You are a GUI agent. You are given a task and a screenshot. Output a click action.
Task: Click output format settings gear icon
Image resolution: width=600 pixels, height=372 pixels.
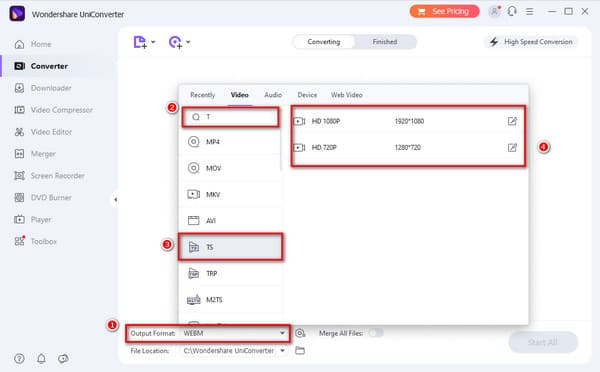tap(300, 333)
